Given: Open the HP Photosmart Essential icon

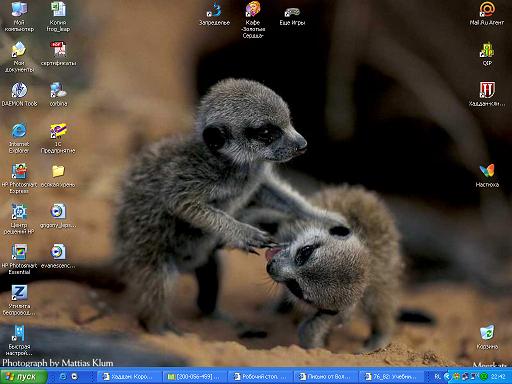Looking at the screenshot, I should [x=19, y=259].
